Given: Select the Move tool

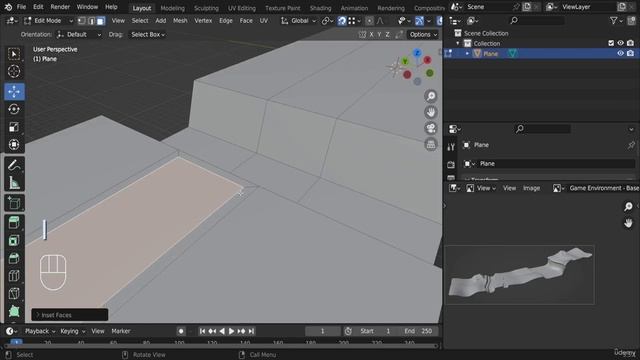Looking at the screenshot, I should coord(14,91).
